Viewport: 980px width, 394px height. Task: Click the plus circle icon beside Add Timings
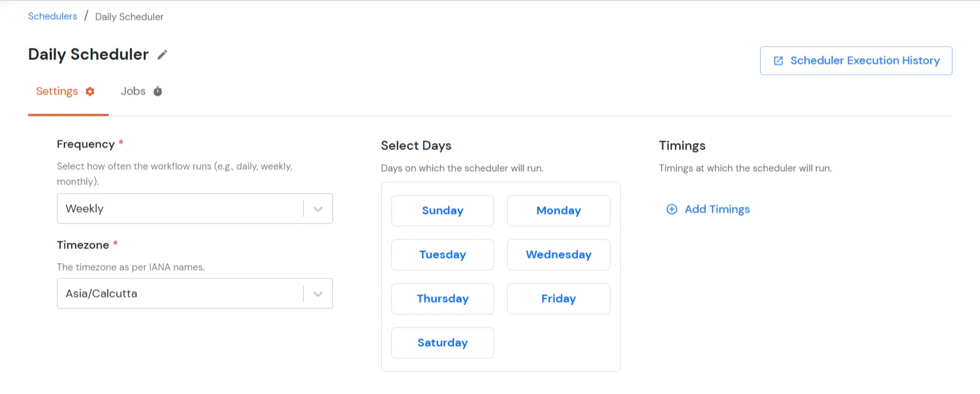[671, 209]
